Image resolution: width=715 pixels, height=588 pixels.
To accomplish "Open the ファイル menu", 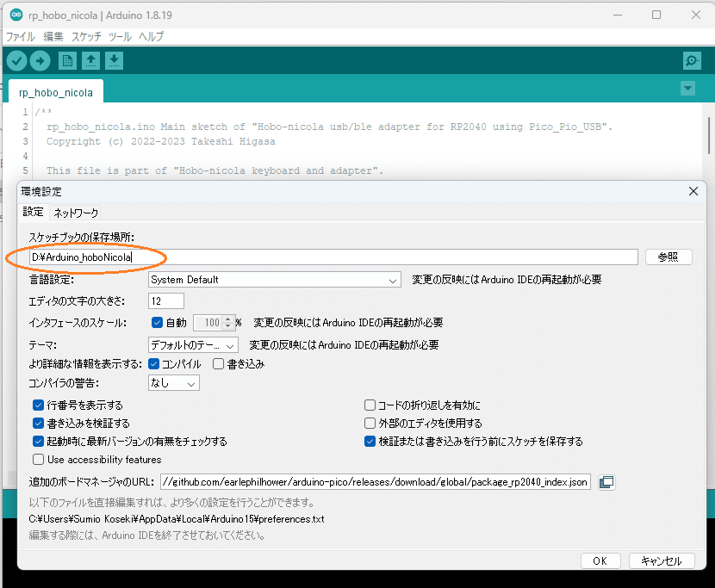I will pos(20,36).
